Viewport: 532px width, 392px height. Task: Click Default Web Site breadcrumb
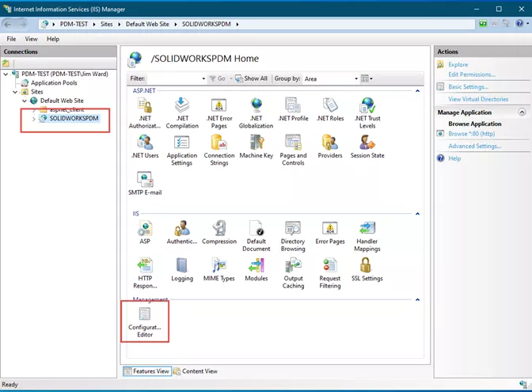click(147, 24)
